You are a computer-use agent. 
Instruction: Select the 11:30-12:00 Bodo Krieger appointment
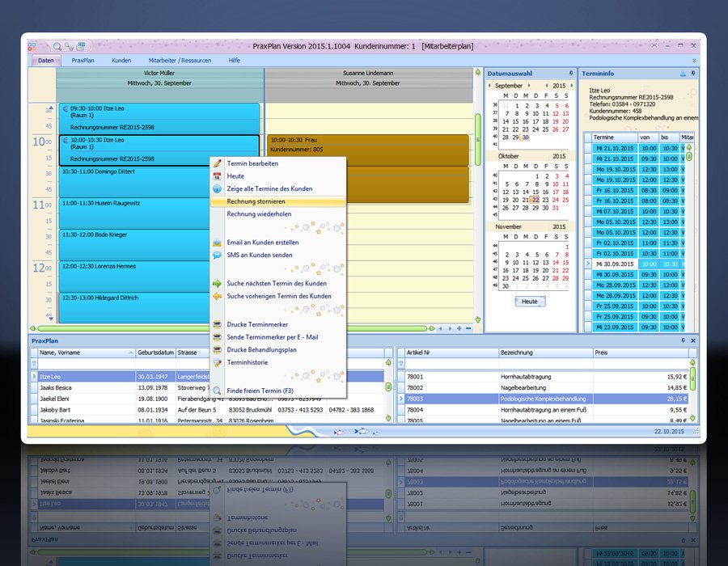pyautogui.click(x=134, y=245)
